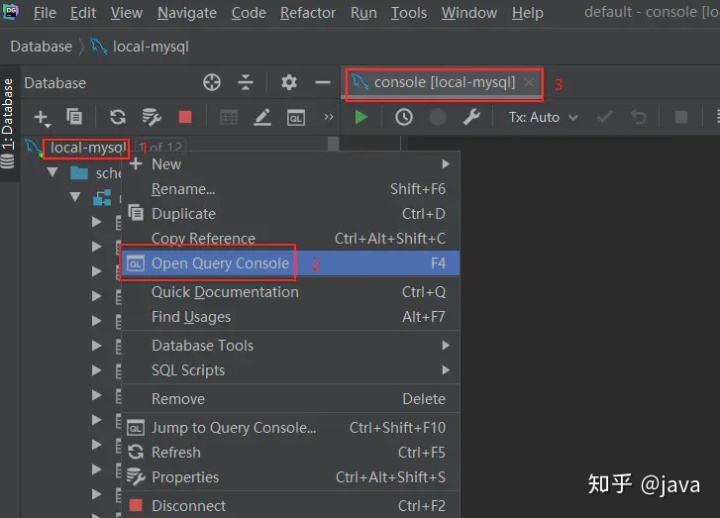This screenshot has height=518, width=720.
Task: Click the collapse all icon in Database panel
Action: tap(246, 83)
